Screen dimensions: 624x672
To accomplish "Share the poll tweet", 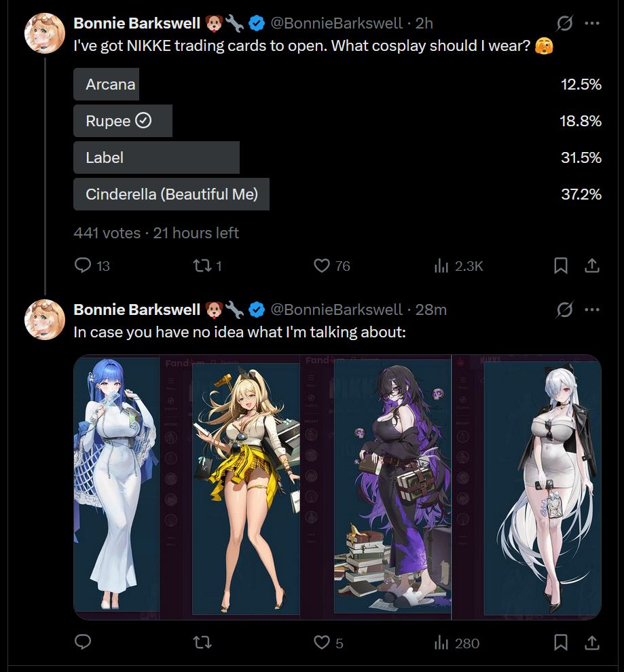I will click(592, 265).
